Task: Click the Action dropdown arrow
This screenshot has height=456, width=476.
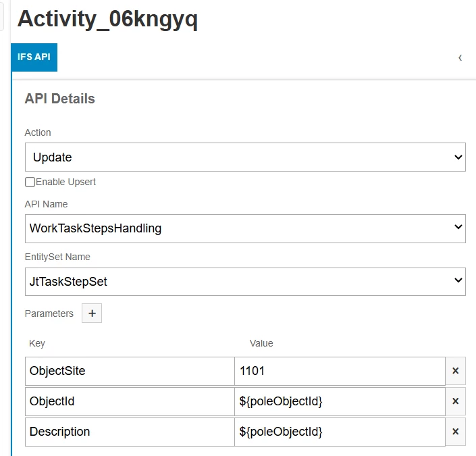Action: (x=458, y=157)
